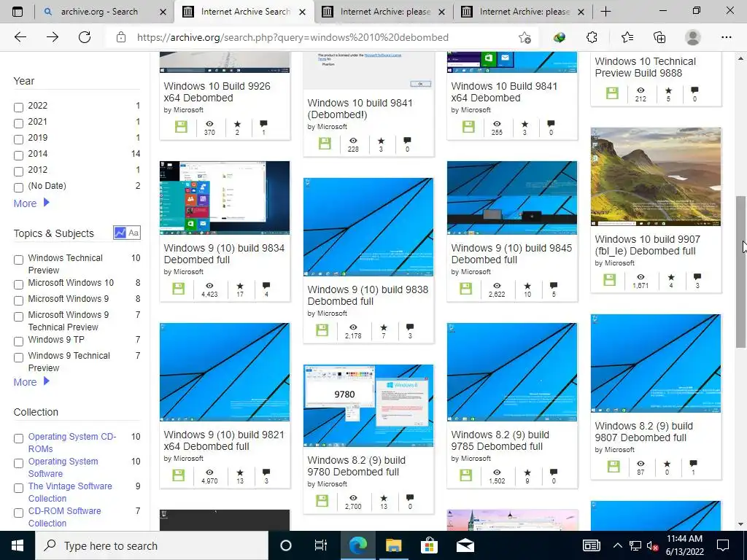Check The Vintage Software Collection filter
The image size is (747, 560).
coord(18,488)
